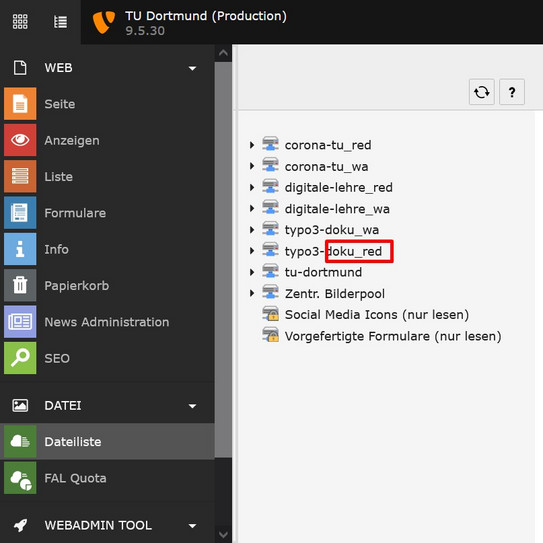Collapse the DATEI module group arrow
This screenshot has height=543, width=543.
192,406
